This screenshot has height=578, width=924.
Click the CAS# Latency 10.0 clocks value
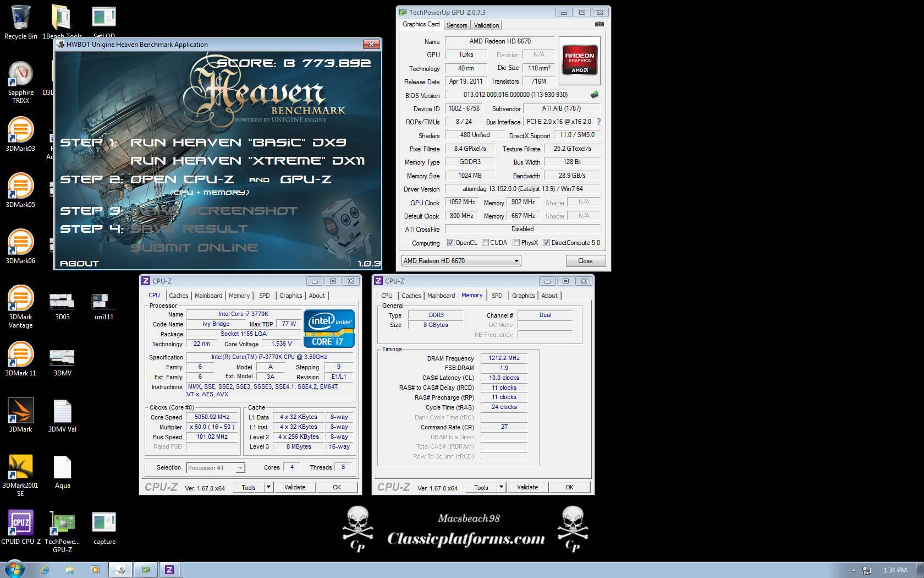coord(504,378)
